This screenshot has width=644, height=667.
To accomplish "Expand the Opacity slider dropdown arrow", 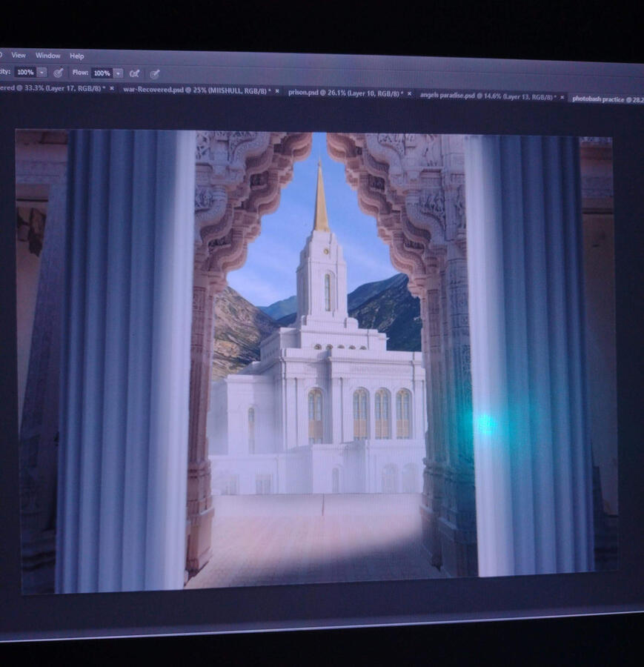I will (x=42, y=73).
